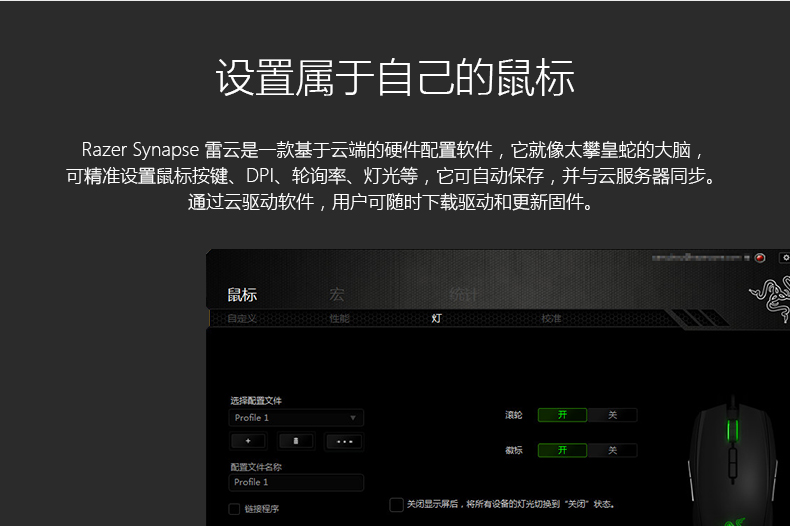Check the 关闭显示屏后 lighting off checkbox
The height and width of the screenshot is (526, 790).
(397, 504)
